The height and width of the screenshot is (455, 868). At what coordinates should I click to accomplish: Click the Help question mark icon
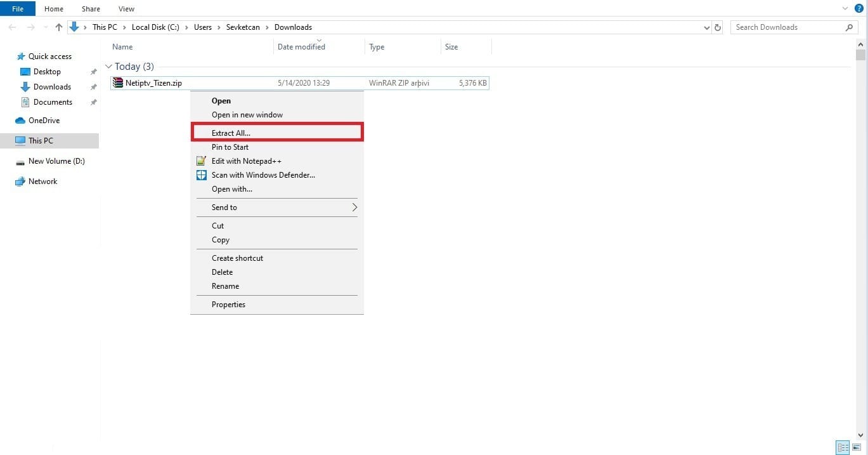[x=859, y=8]
